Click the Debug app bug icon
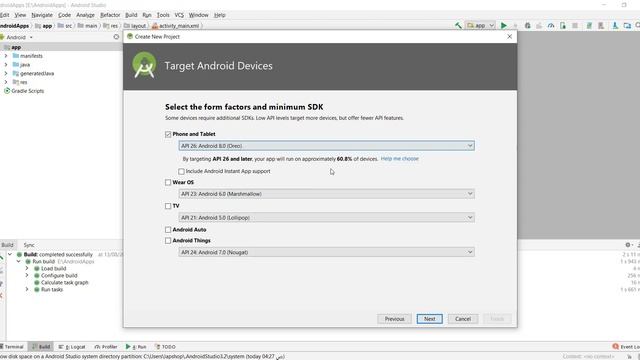This screenshot has width=640, height=360. pyautogui.click(x=527, y=25)
